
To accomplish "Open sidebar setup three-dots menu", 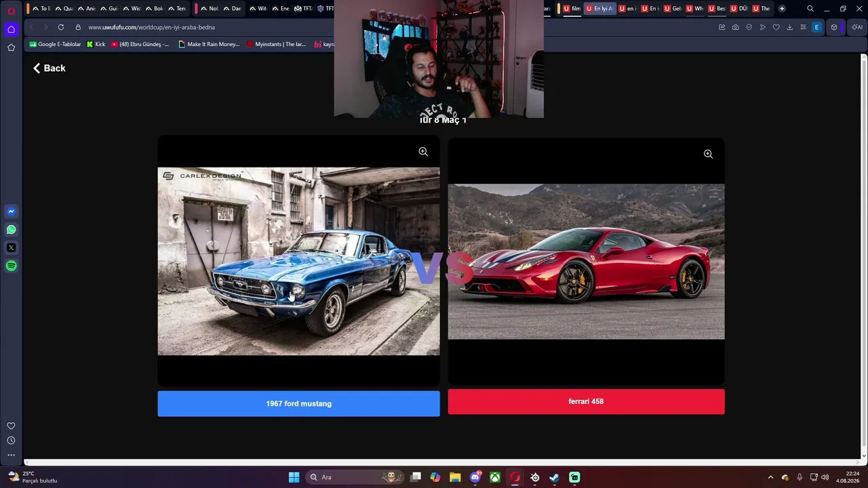I will pyautogui.click(x=11, y=455).
